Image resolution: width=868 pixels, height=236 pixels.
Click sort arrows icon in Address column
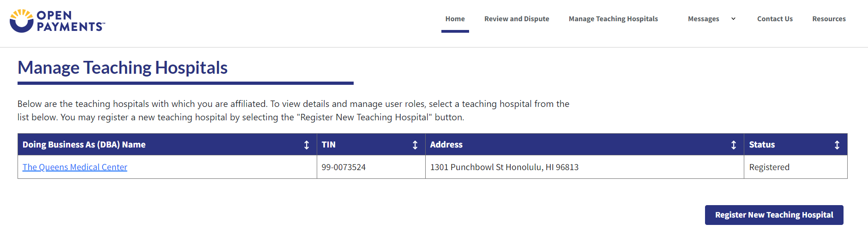click(734, 145)
